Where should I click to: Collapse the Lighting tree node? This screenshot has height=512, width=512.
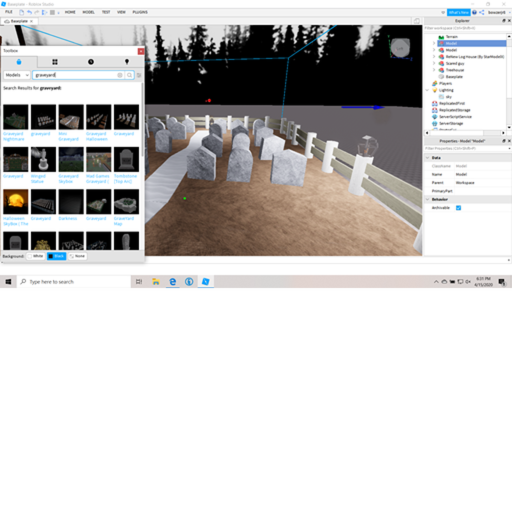[x=427, y=90]
